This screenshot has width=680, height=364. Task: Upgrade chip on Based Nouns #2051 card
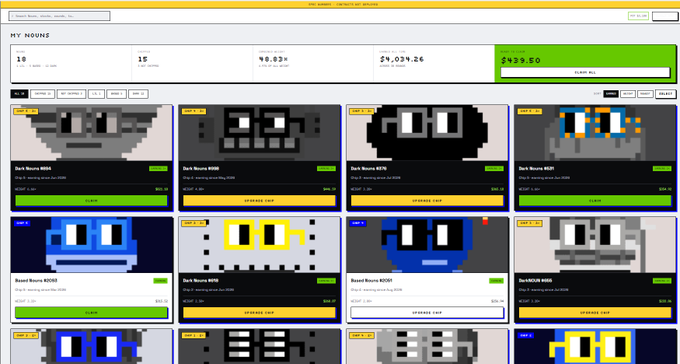[427, 312]
